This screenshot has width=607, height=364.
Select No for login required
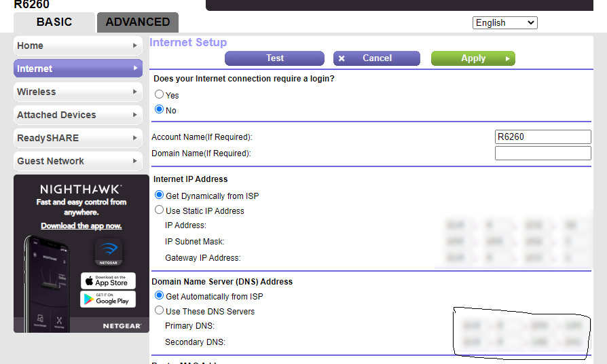(x=159, y=109)
